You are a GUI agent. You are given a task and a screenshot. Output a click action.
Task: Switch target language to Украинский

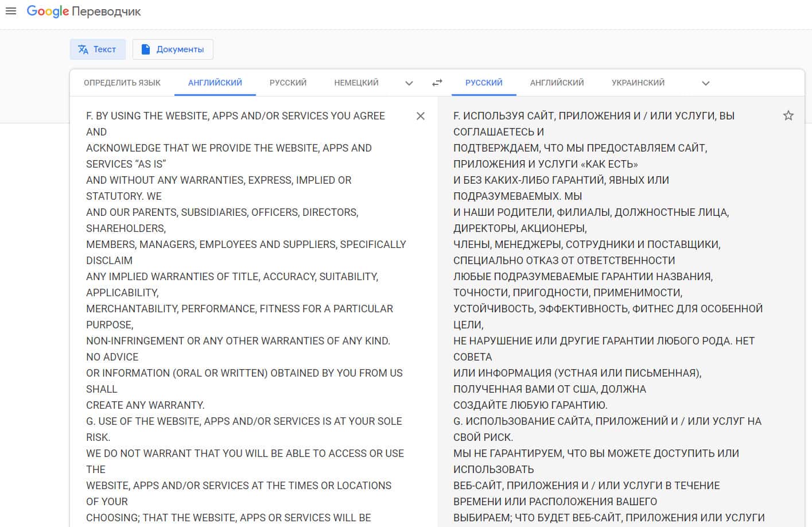pyautogui.click(x=638, y=83)
